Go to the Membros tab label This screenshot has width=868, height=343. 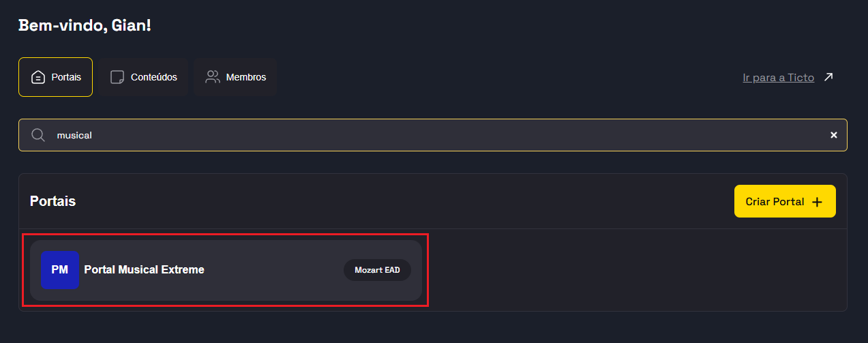point(246,77)
